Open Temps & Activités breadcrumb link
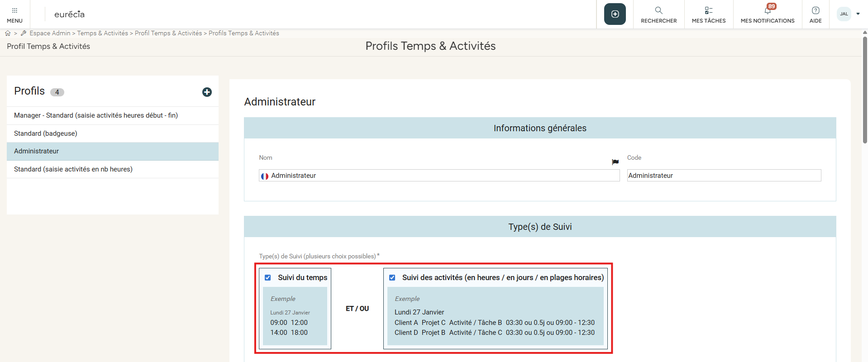Screen dimensions: 868x362 click(102, 33)
